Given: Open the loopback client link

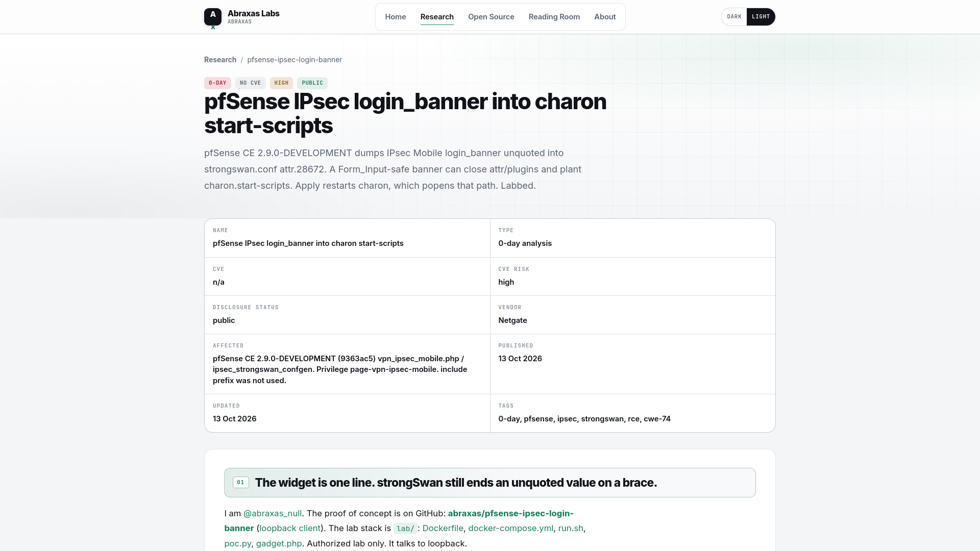Looking at the screenshot, I should (x=290, y=528).
